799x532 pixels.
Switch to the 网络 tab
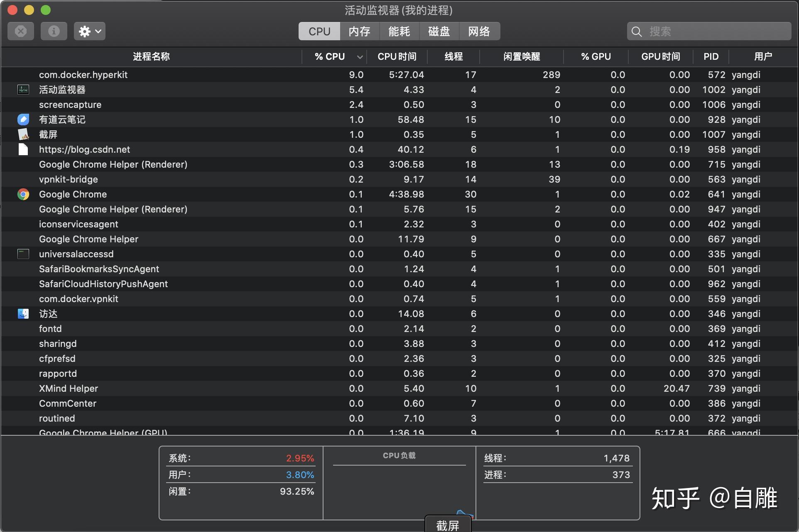(479, 32)
